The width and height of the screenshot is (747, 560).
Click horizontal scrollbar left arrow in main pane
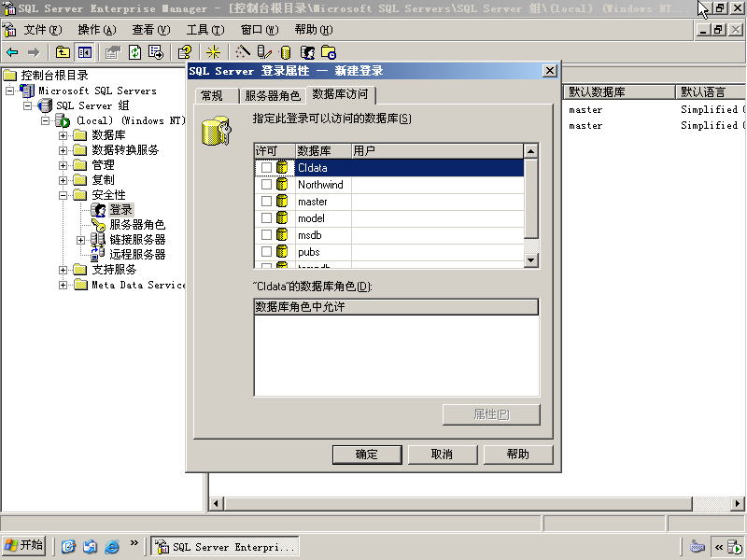(217, 503)
